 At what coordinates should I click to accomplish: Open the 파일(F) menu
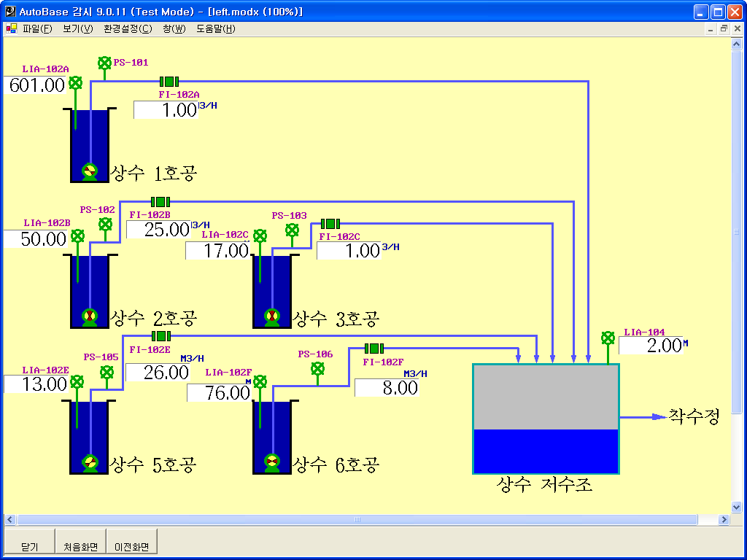point(37,29)
